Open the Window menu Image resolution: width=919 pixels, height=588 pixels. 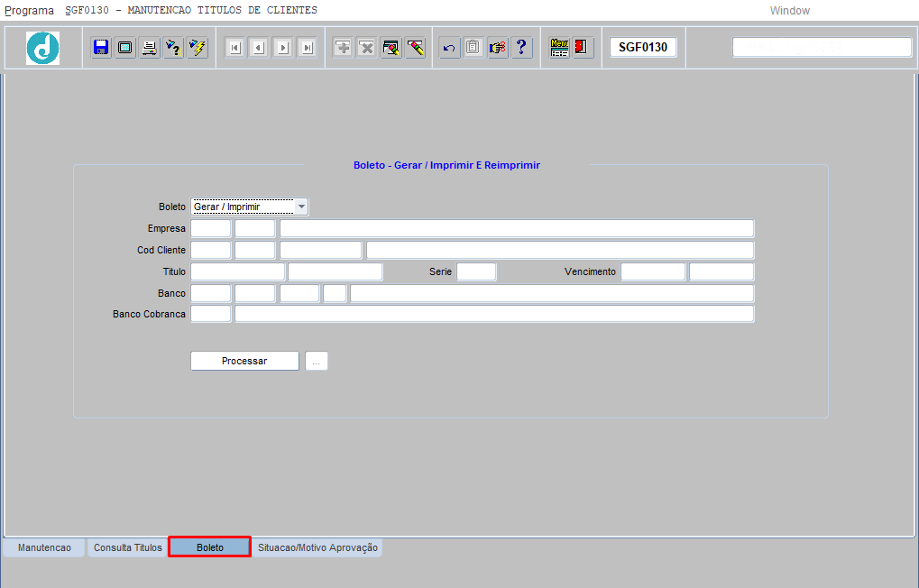(x=789, y=11)
